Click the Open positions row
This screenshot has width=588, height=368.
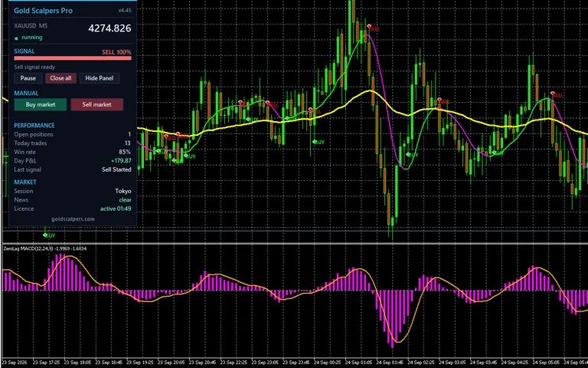click(73, 134)
